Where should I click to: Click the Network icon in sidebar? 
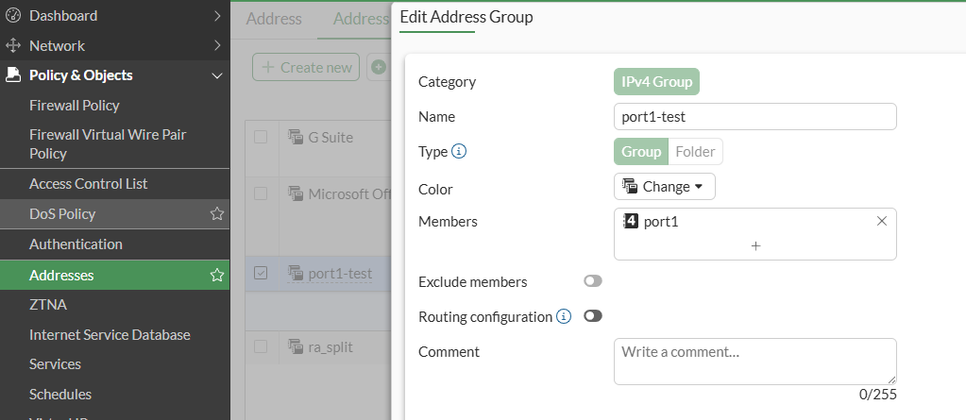tap(13, 45)
